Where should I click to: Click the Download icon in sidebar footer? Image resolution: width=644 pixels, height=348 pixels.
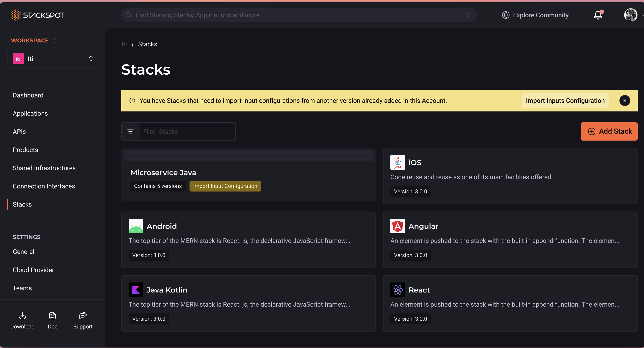pyautogui.click(x=22, y=316)
